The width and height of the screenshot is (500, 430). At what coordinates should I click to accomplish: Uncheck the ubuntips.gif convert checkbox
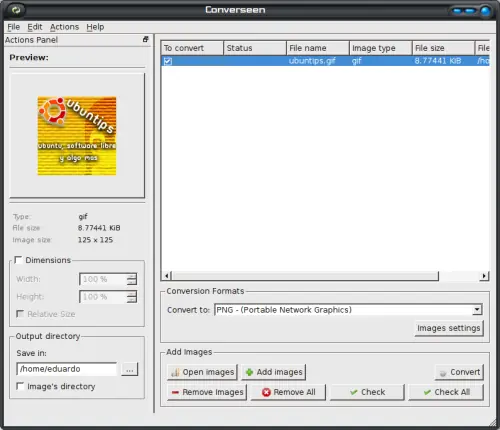(x=168, y=61)
